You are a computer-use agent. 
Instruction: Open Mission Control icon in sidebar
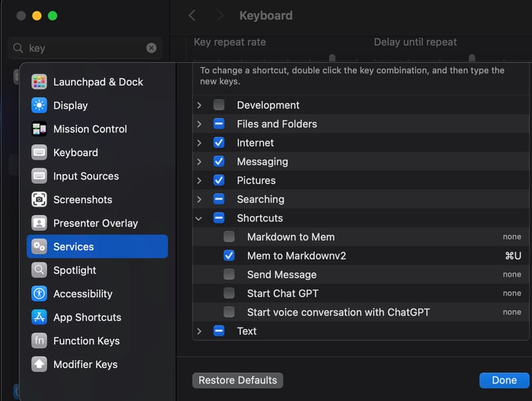pos(39,129)
